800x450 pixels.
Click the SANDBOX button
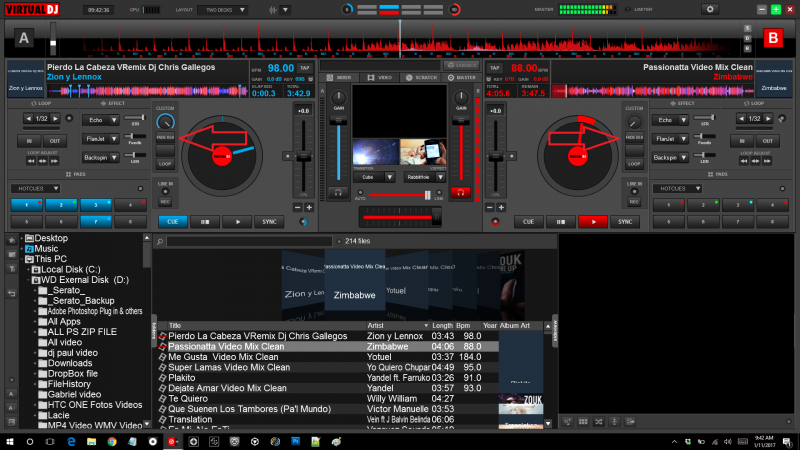tap(462, 65)
